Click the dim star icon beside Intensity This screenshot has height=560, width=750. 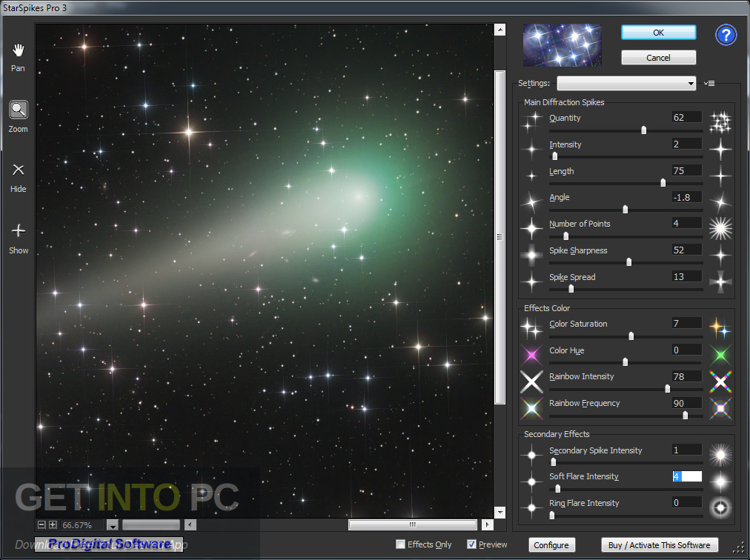coord(532,149)
